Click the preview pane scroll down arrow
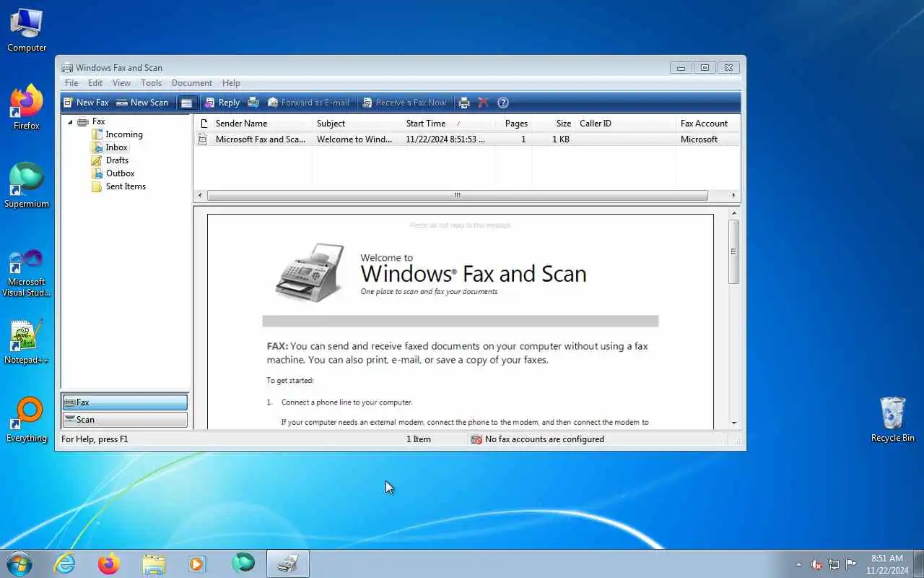 [x=734, y=423]
